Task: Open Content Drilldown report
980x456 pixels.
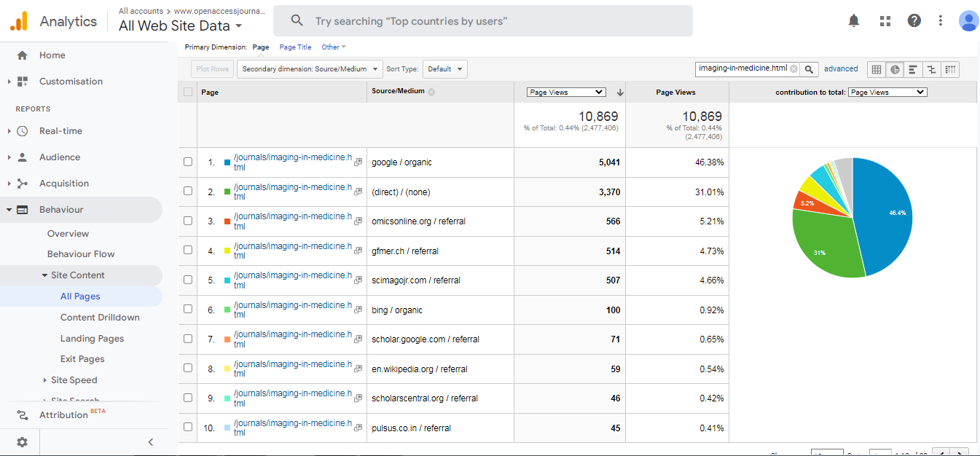Action: tap(100, 318)
